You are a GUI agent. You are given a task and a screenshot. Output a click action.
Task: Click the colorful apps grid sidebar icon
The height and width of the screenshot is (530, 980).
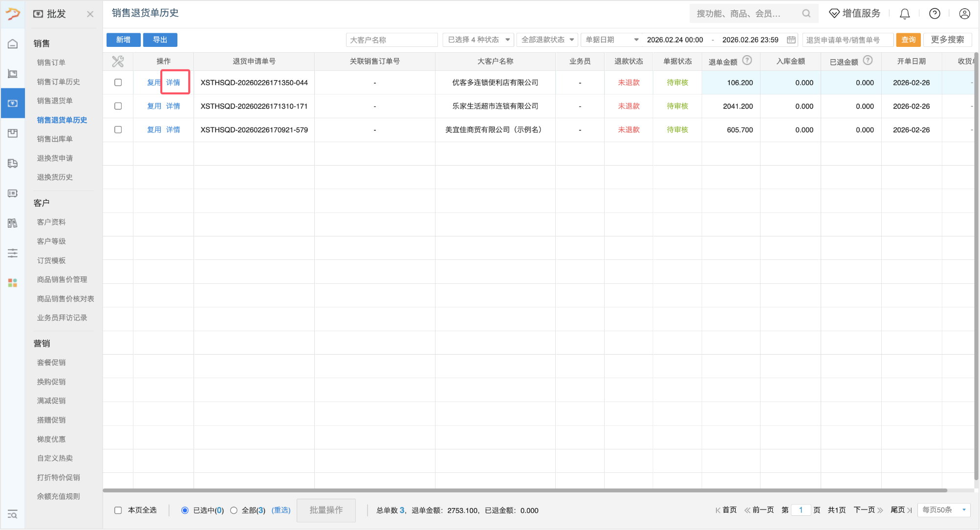[13, 283]
